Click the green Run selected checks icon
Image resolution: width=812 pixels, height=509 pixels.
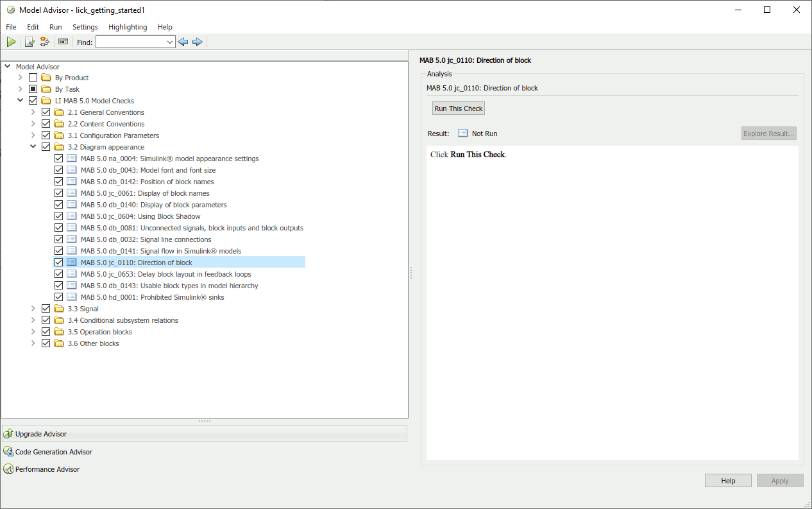coord(11,42)
